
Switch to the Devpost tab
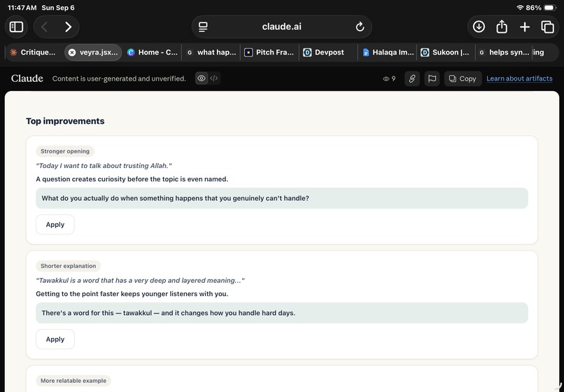tap(329, 52)
